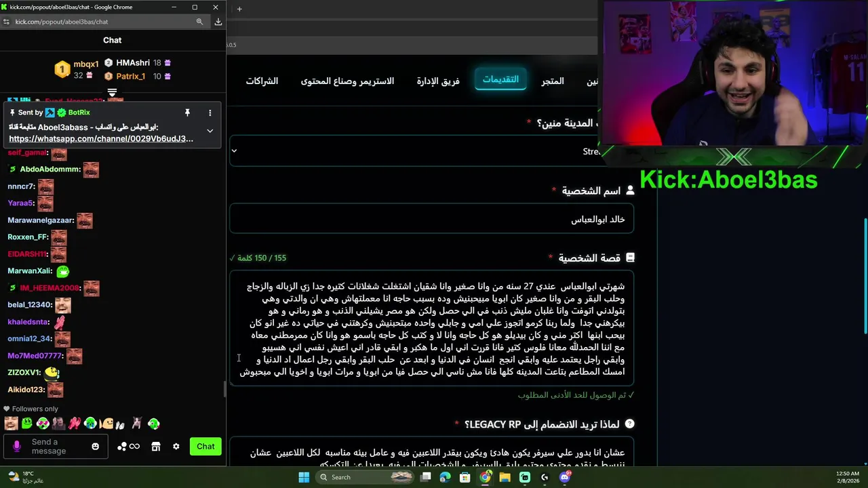This screenshot has width=868, height=488.
Task: Click khaledsnta username in chat
Action: pos(28,322)
